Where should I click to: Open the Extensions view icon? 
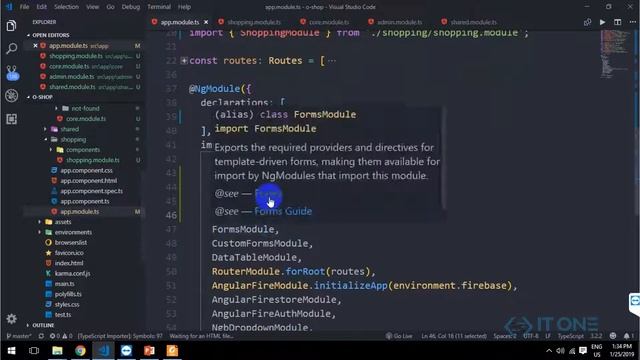click(x=11, y=119)
